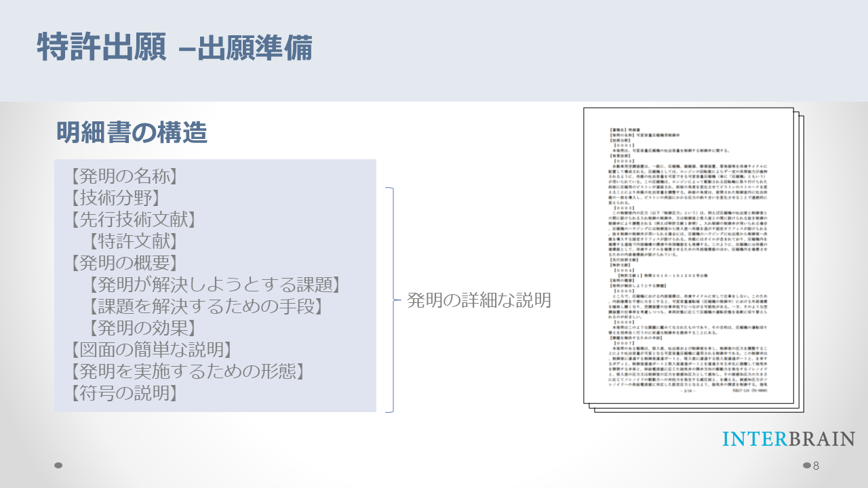Select the 【発明の効果】 line

pyautogui.click(x=141, y=328)
